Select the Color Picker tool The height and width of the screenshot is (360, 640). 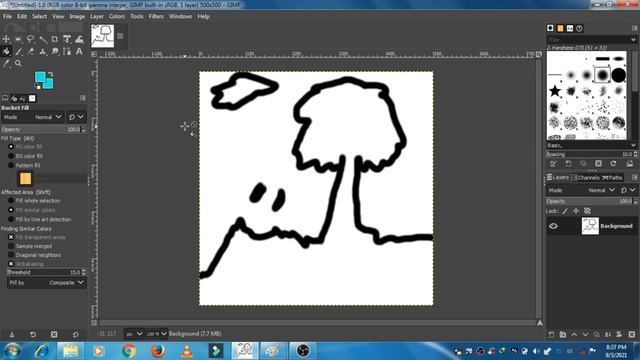[x=6, y=63]
